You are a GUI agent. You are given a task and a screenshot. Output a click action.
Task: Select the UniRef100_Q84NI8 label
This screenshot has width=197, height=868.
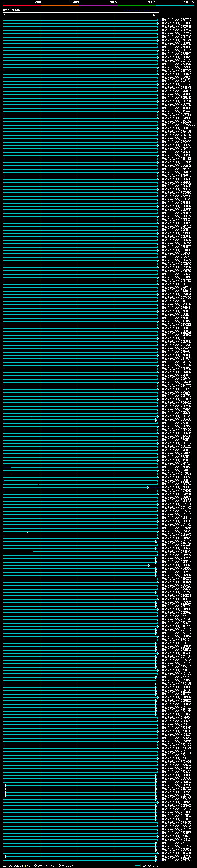point(176,470)
